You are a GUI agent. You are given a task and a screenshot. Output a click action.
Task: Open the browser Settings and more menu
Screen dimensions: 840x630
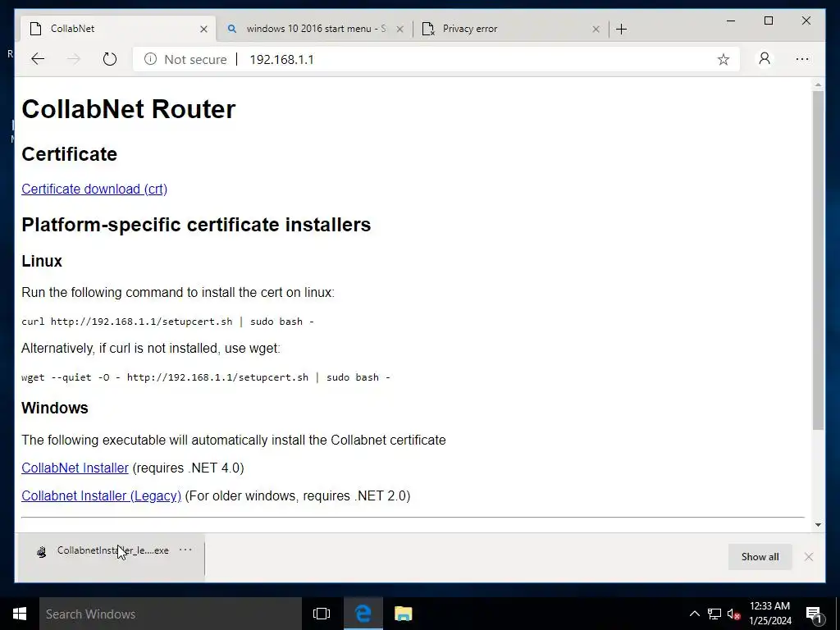point(802,59)
